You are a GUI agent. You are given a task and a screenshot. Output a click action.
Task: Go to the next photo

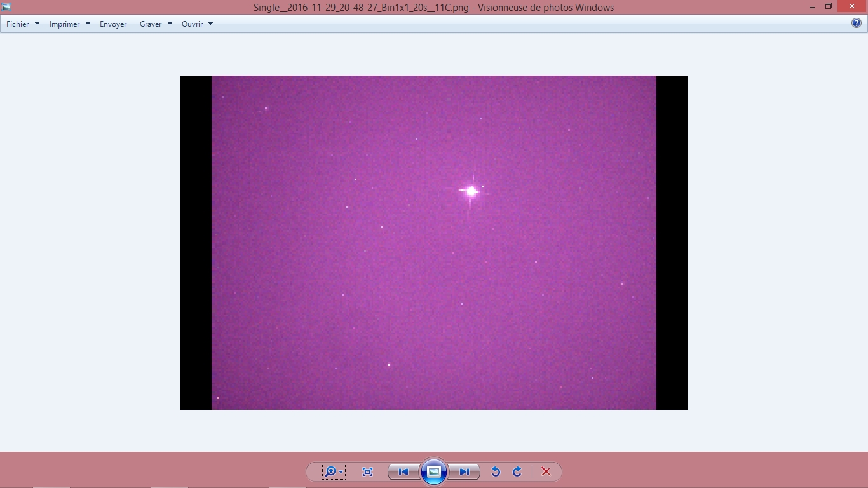(x=465, y=471)
